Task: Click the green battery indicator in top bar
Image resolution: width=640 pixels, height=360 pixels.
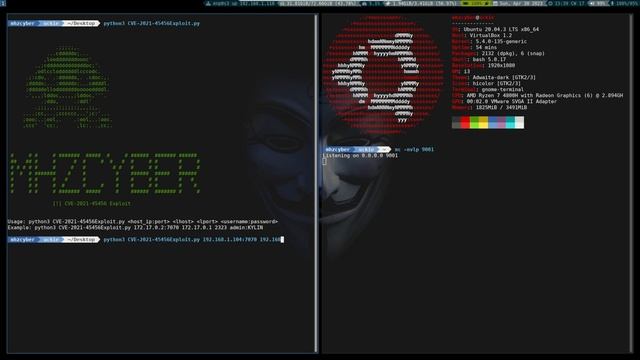Action: (x=477, y=3)
